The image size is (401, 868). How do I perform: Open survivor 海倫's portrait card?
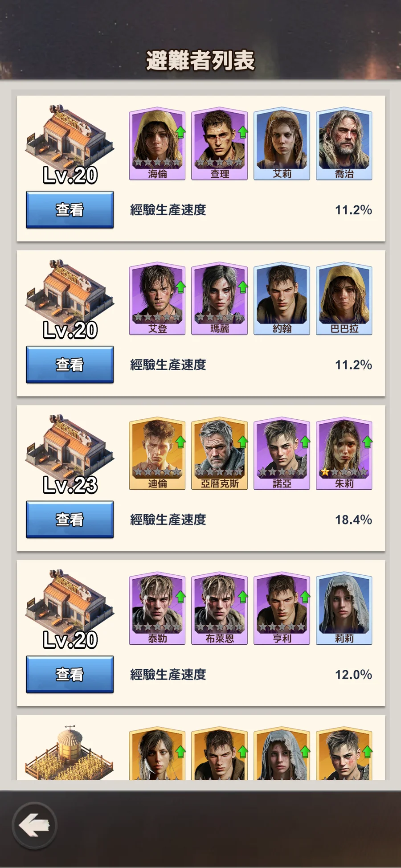pyautogui.click(x=157, y=143)
